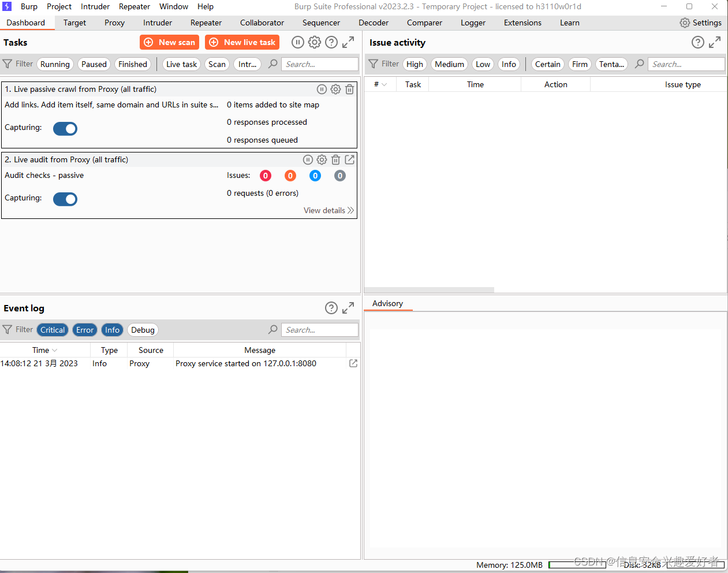Toggle High severity issue filter
This screenshot has height=573, width=728.
pyautogui.click(x=415, y=64)
